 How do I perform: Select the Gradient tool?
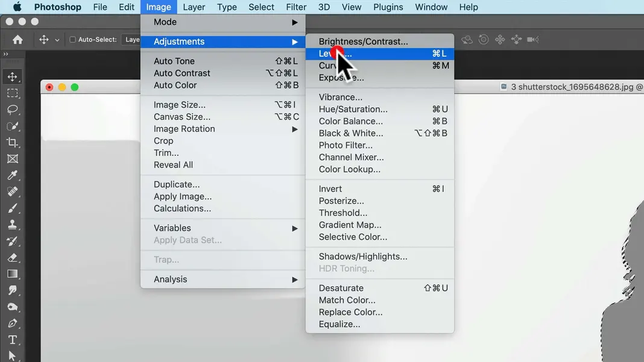pyautogui.click(x=12, y=273)
